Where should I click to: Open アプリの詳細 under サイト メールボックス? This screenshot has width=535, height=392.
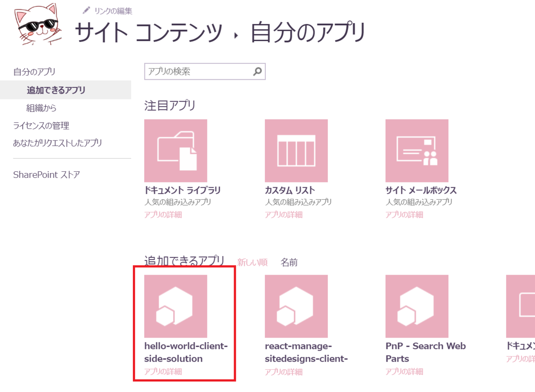point(404,215)
